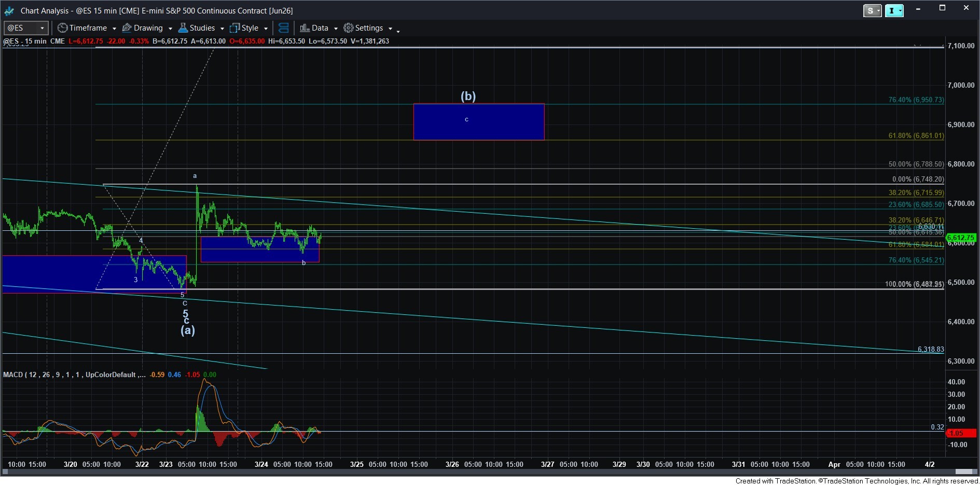This screenshot has height=485, width=980.
Task: Click the Style overlapping squares icon
Action: (x=235, y=28)
